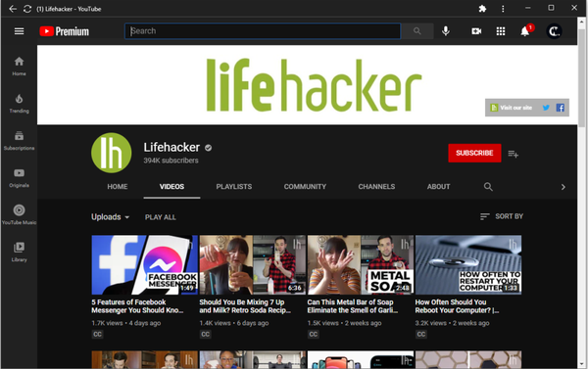
Task: Open Originals in the sidebar
Action: 20,177
